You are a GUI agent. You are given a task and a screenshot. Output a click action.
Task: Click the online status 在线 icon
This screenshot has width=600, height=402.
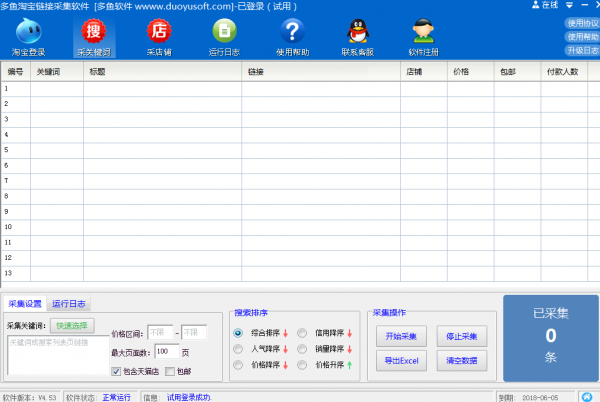[x=545, y=5]
